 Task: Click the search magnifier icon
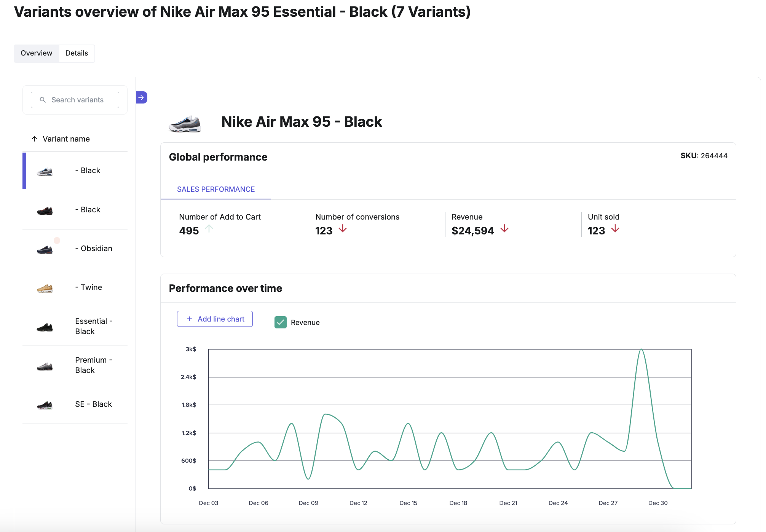point(43,100)
